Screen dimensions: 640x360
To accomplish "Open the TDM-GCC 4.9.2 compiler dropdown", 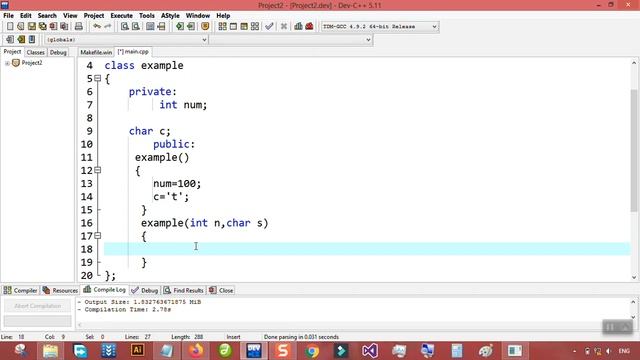I will coord(380,27).
